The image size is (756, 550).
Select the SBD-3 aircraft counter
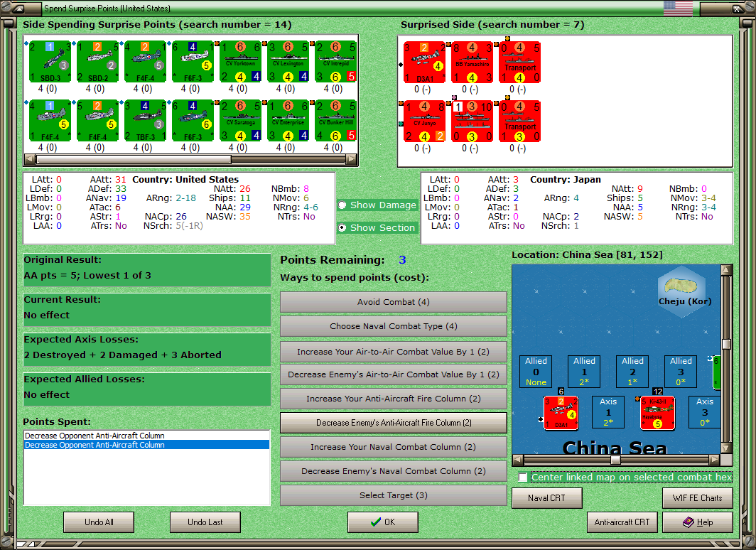(x=50, y=62)
